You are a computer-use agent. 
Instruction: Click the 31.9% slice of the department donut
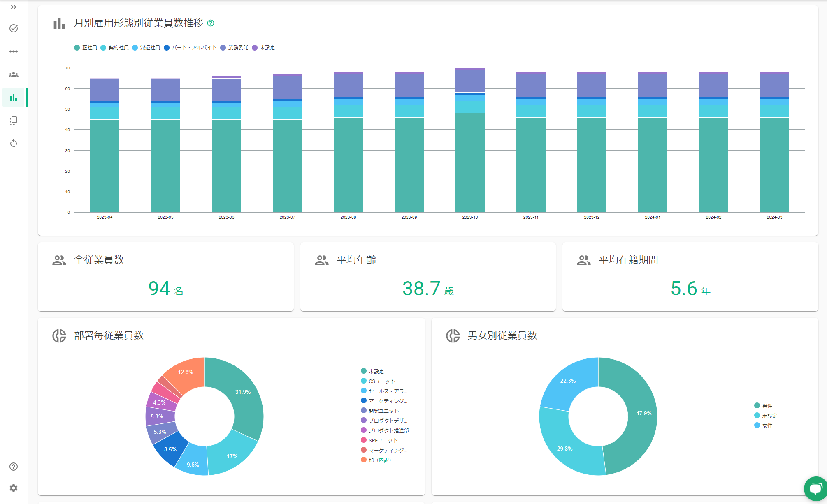pyautogui.click(x=243, y=392)
